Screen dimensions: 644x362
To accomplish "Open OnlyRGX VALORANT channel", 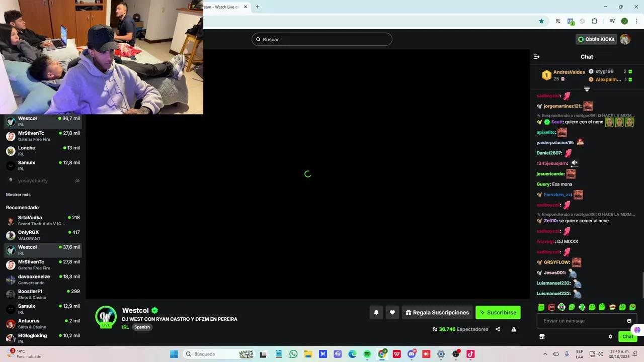I will (43, 235).
